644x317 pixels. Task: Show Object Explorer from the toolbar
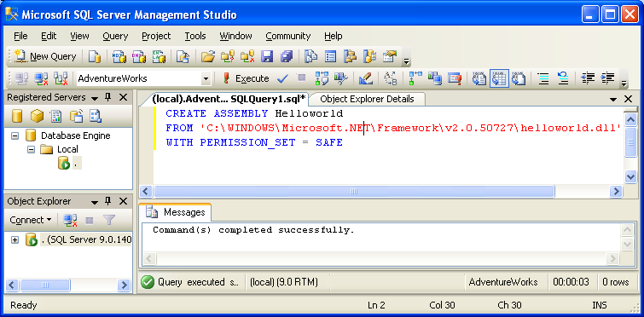coord(351,56)
